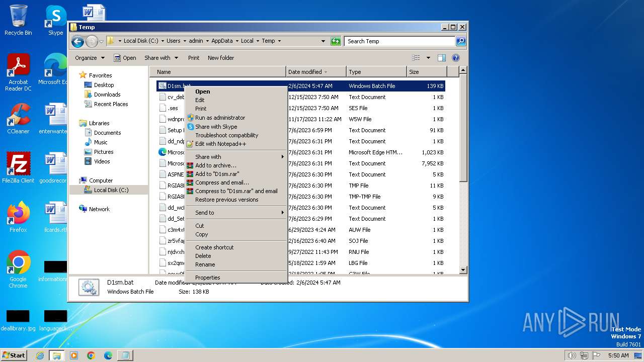The width and height of the screenshot is (644, 362).
Task: Click New folder toolbar button
Action: tap(221, 58)
